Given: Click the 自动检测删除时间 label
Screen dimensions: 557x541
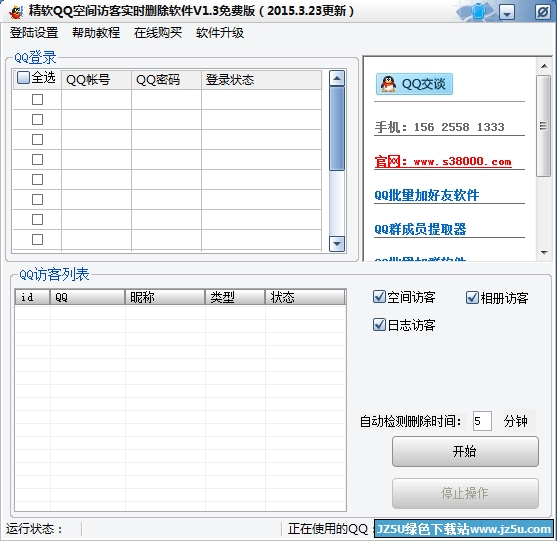Looking at the screenshot, I should click(x=411, y=421).
